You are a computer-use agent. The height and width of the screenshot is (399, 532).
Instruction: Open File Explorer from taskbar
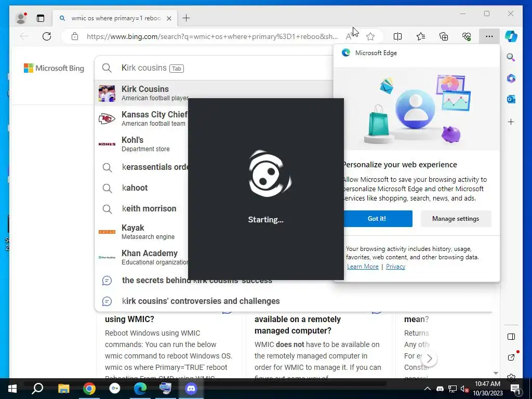click(63, 389)
